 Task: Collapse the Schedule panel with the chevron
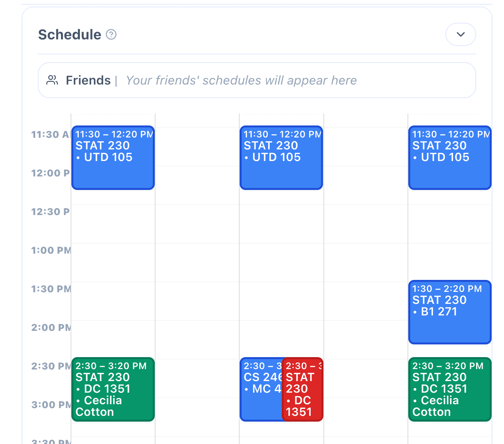[460, 34]
